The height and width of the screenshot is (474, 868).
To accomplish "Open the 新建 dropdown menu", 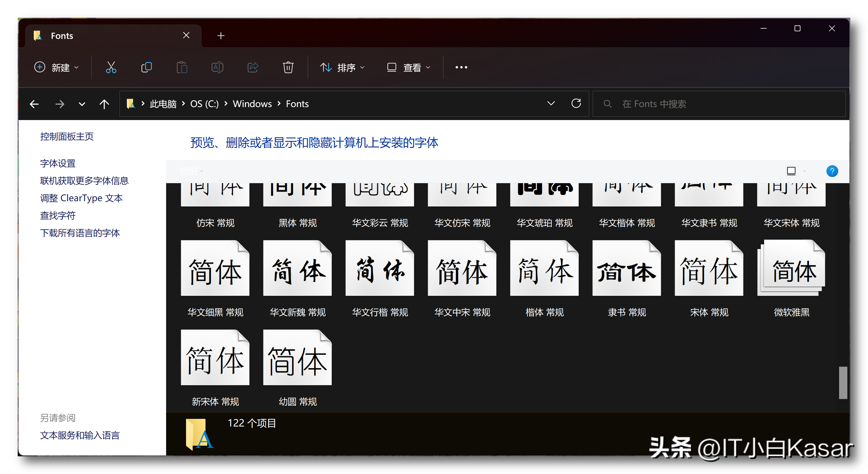I will [57, 67].
